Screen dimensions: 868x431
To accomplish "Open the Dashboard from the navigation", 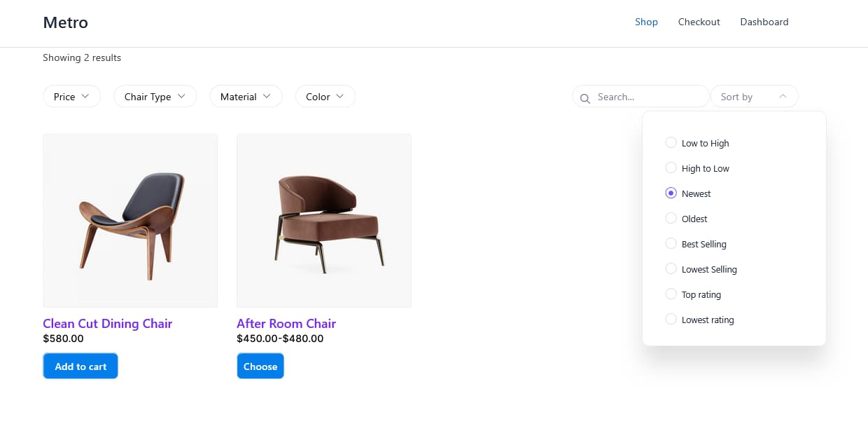I will 764,22.
